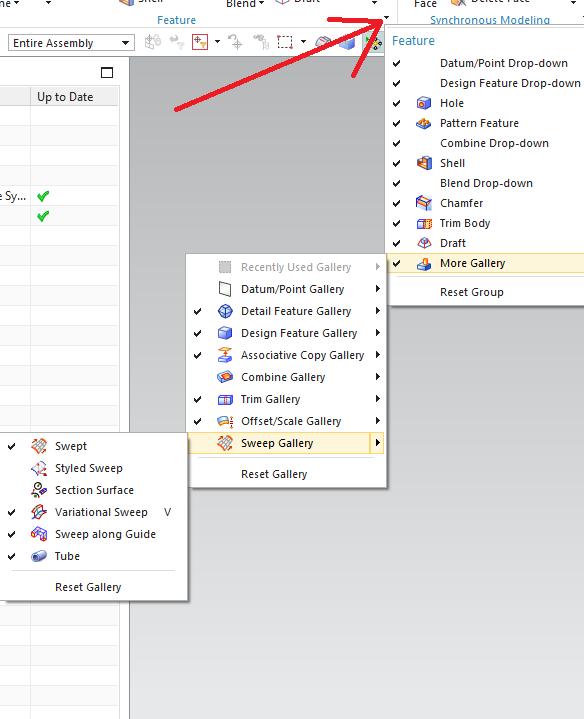This screenshot has height=719, width=584.
Task: Click the Feature title in the popup menu
Action: point(413,41)
